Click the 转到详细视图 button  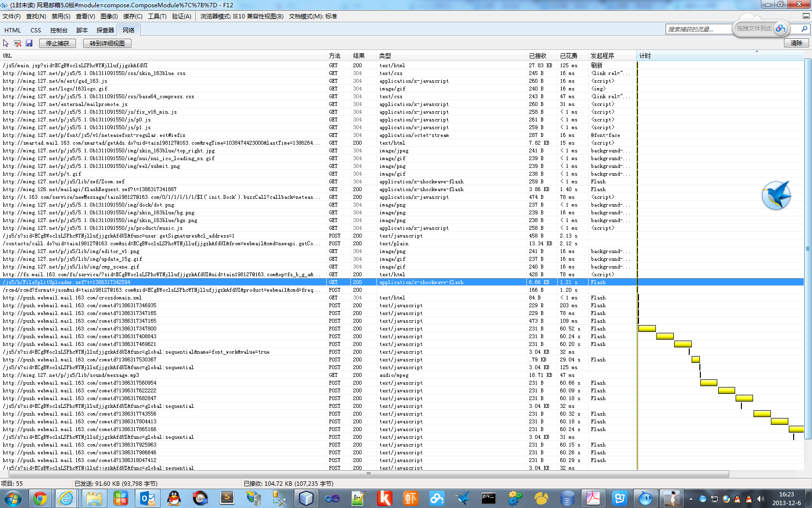(107, 43)
